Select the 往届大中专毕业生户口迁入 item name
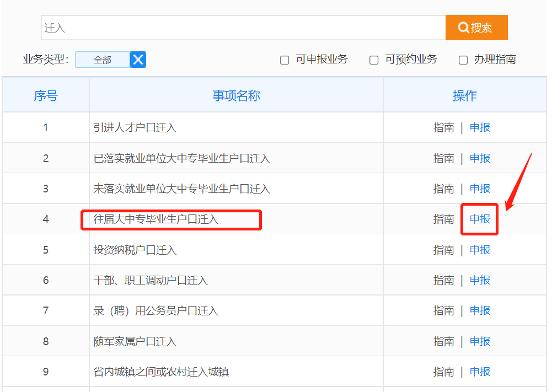The width and height of the screenshot is (552, 392). (x=156, y=219)
